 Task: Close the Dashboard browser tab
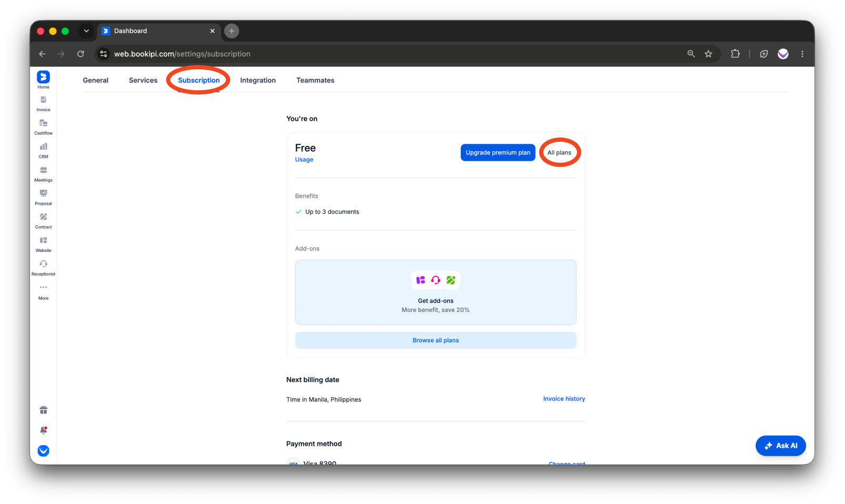point(212,31)
